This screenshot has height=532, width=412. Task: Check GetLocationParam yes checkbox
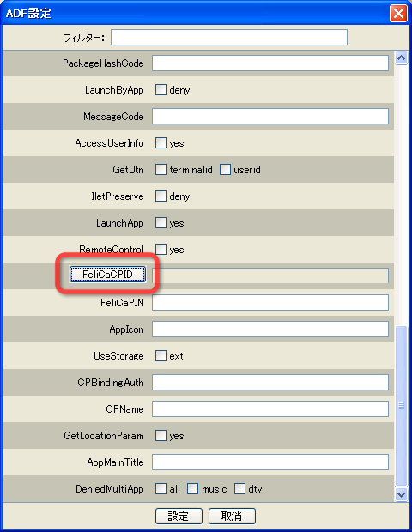[x=161, y=435]
